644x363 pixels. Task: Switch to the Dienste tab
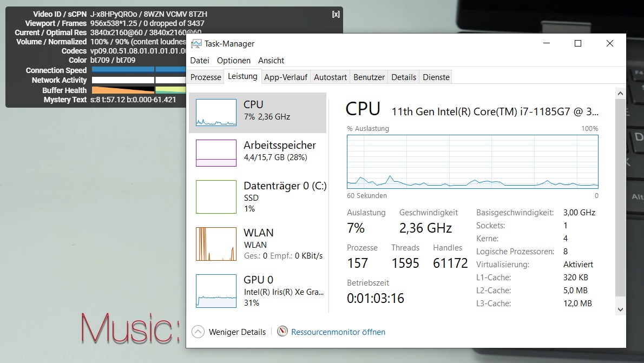[x=436, y=77]
